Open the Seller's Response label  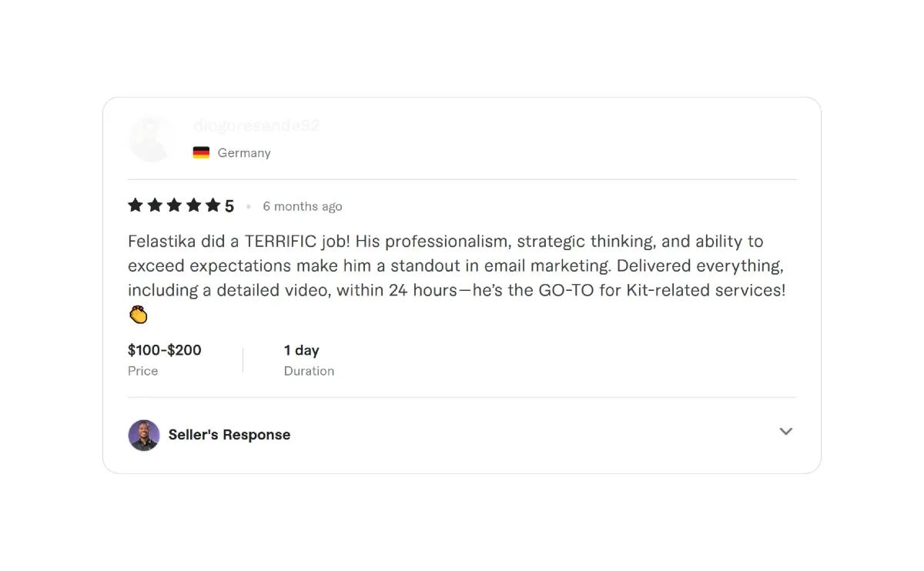pyautogui.click(x=229, y=435)
